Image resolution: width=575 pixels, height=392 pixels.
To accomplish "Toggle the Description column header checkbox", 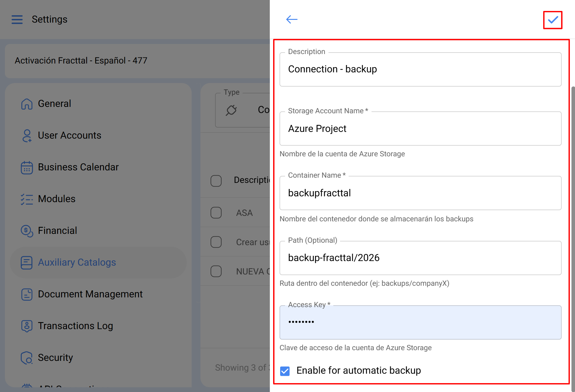I will [216, 181].
